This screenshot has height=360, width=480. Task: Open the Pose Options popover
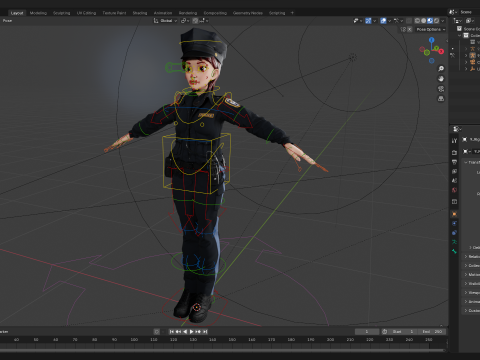pyautogui.click(x=431, y=29)
